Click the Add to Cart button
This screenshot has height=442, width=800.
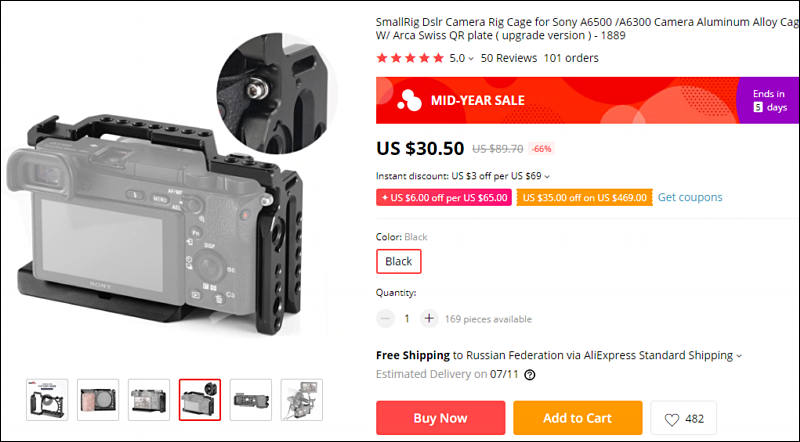tap(578, 418)
